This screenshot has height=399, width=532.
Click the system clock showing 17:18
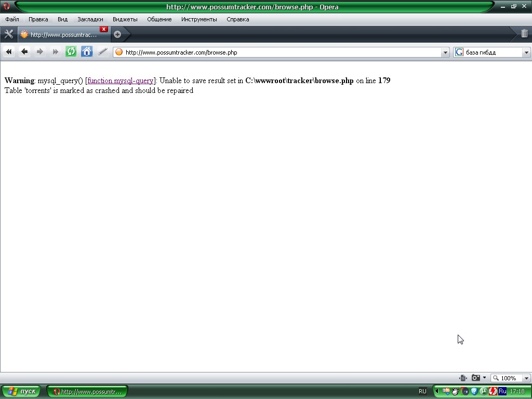coord(517,392)
